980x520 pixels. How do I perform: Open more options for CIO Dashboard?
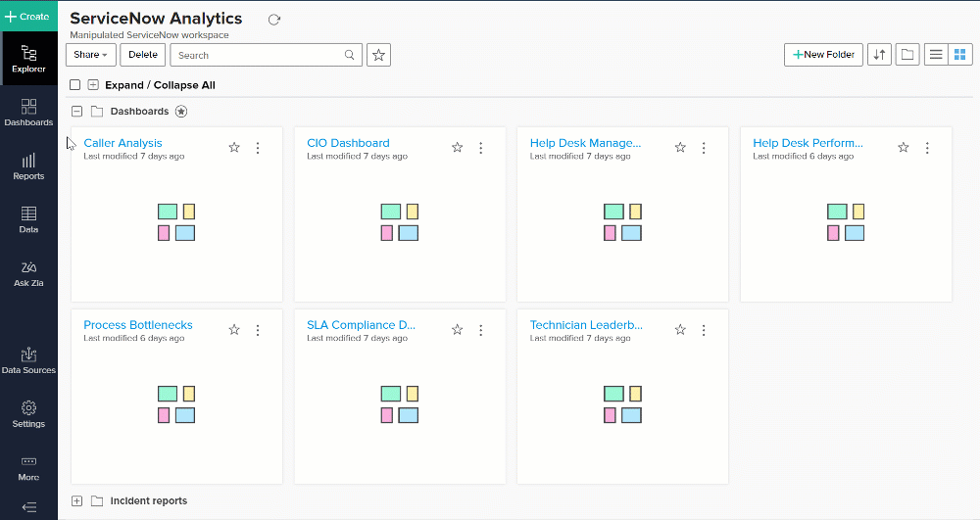[x=481, y=148]
